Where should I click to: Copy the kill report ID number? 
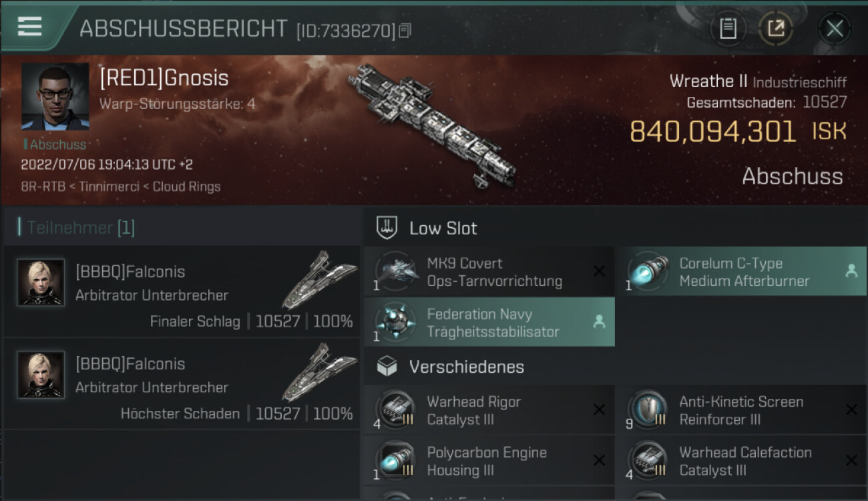click(405, 31)
